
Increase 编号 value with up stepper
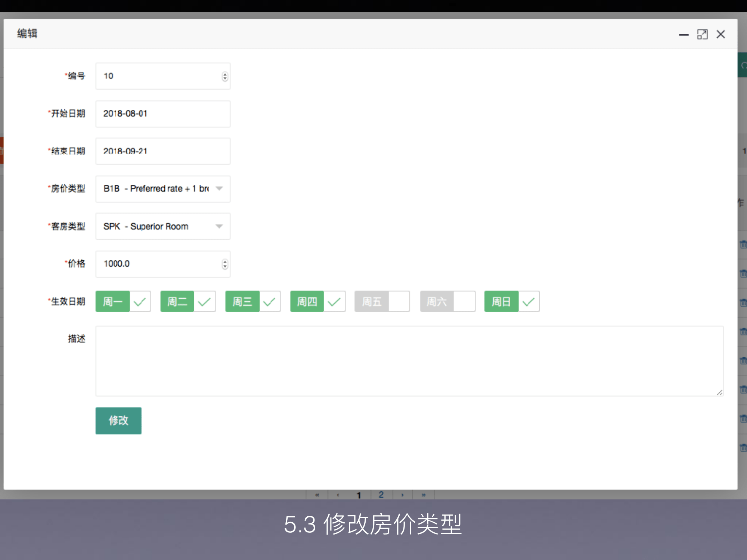coord(224,74)
